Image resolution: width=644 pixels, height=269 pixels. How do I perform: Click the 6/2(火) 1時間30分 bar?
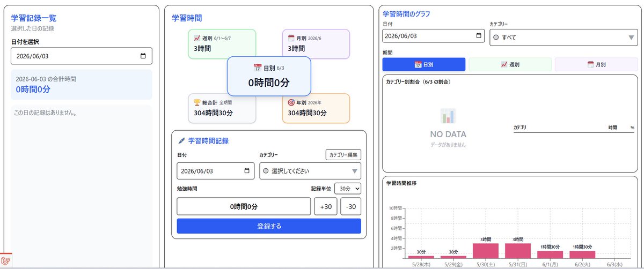pyautogui.click(x=582, y=255)
